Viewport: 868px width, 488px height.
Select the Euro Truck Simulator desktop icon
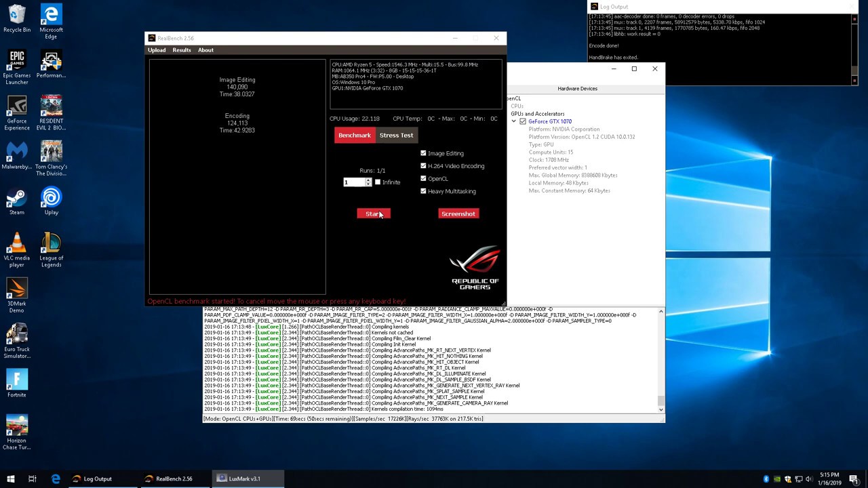click(17, 342)
